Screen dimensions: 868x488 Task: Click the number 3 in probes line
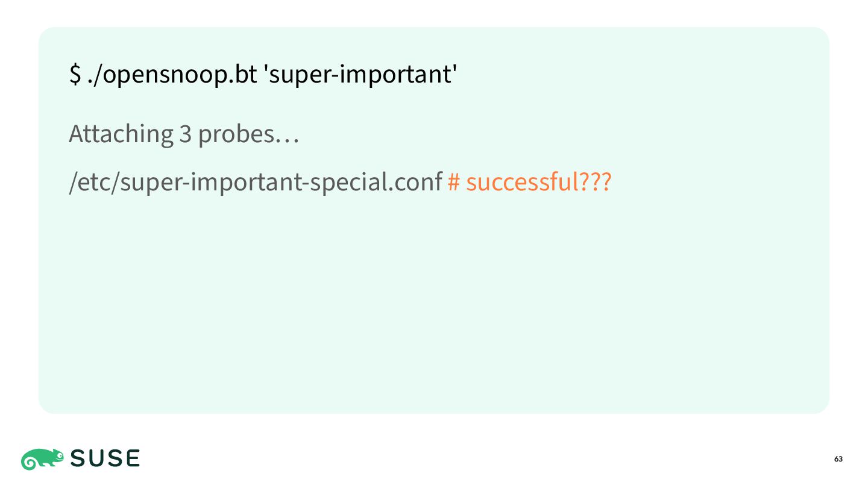[x=185, y=134]
